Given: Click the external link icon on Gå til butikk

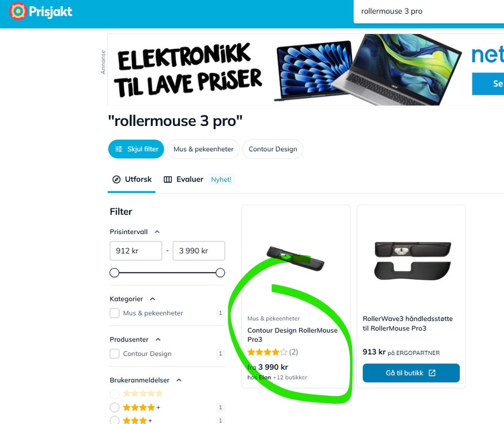Looking at the screenshot, I should click(x=432, y=373).
